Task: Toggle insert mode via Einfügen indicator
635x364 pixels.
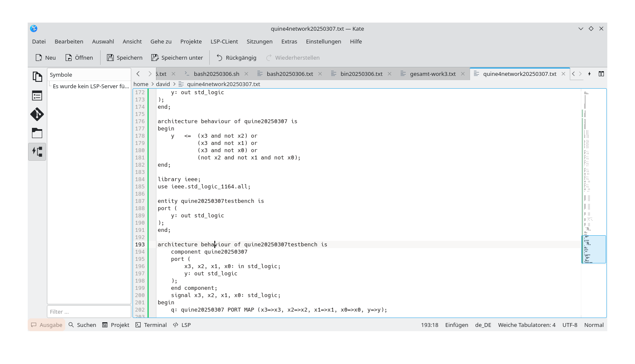Action: pyautogui.click(x=456, y=325)
